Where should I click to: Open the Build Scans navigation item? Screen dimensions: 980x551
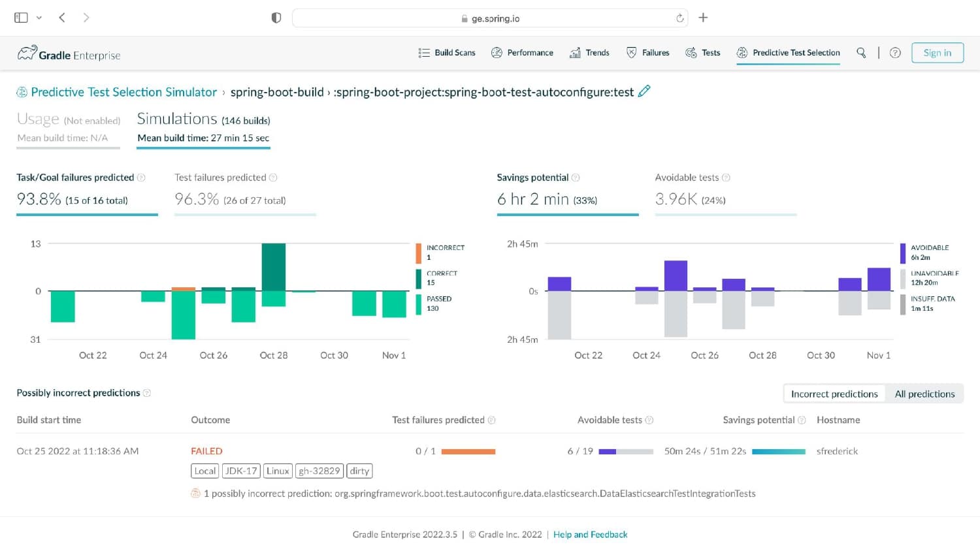(447, 53)
